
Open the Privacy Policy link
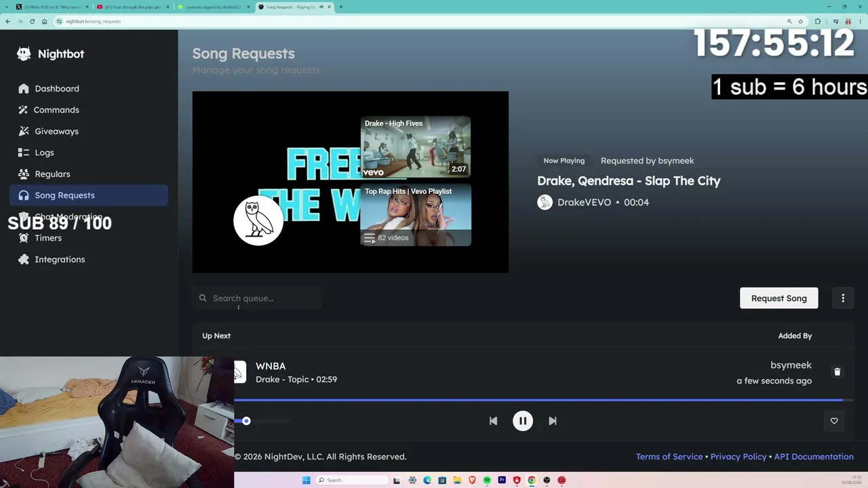738,457
